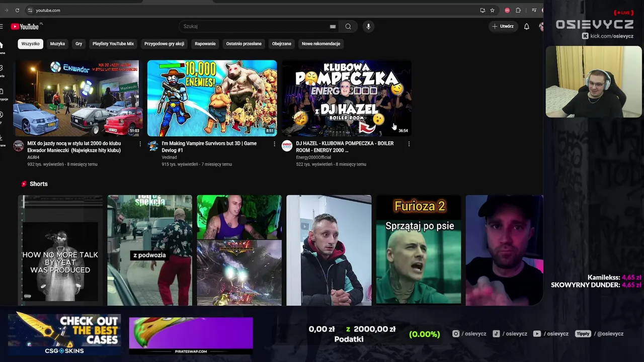Open the Vedinad channel name

169,157
